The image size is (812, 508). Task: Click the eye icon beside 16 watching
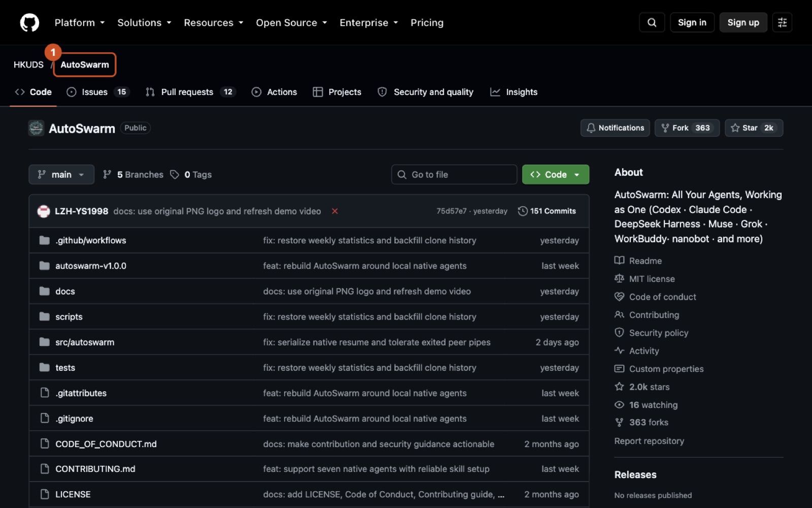pos(619,405)
